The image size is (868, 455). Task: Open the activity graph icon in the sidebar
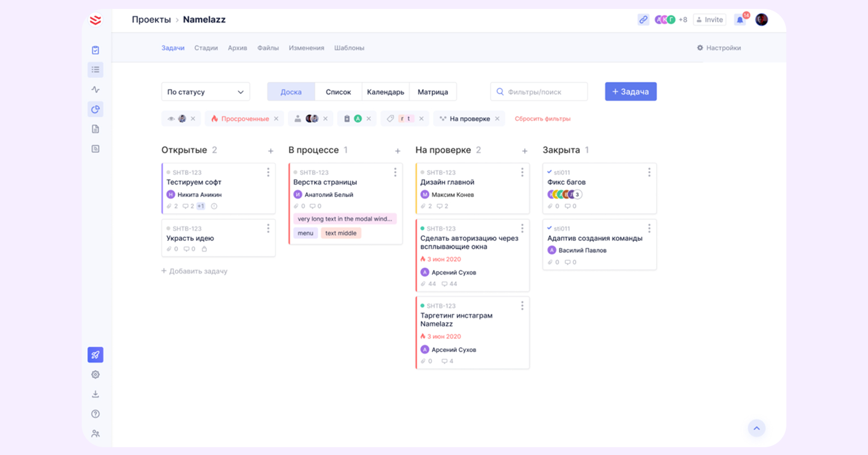coord(95,89)
